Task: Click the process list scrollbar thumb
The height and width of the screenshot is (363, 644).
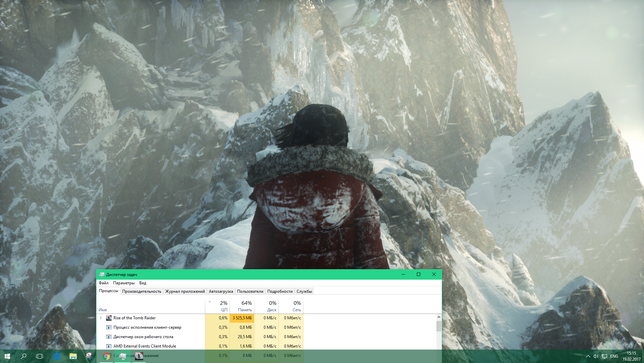Action: (439, 326)
